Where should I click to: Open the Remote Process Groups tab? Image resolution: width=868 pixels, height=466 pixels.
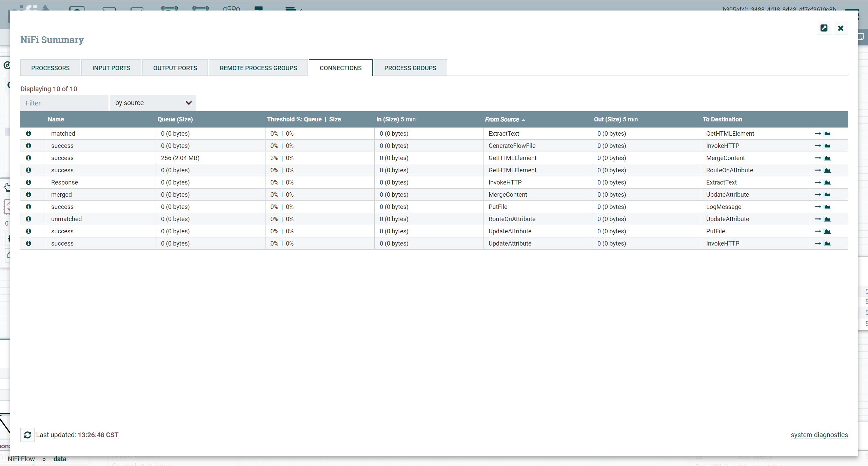coord(258,68)
